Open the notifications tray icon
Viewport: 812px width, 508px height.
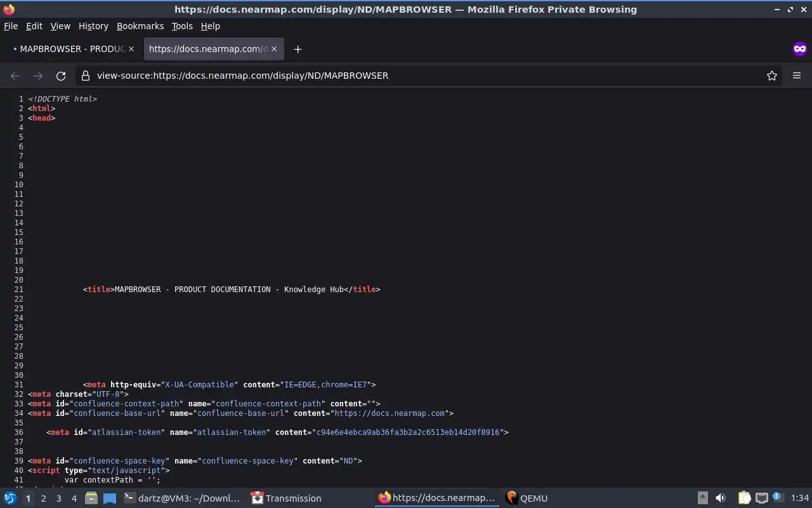coord(778,498)
